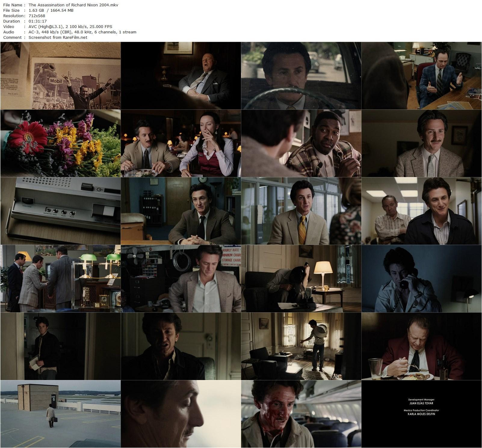The width and height of the screenshot is (482, 448).
Task: Select the end credits thumbnail
Action: pos(422,414)
